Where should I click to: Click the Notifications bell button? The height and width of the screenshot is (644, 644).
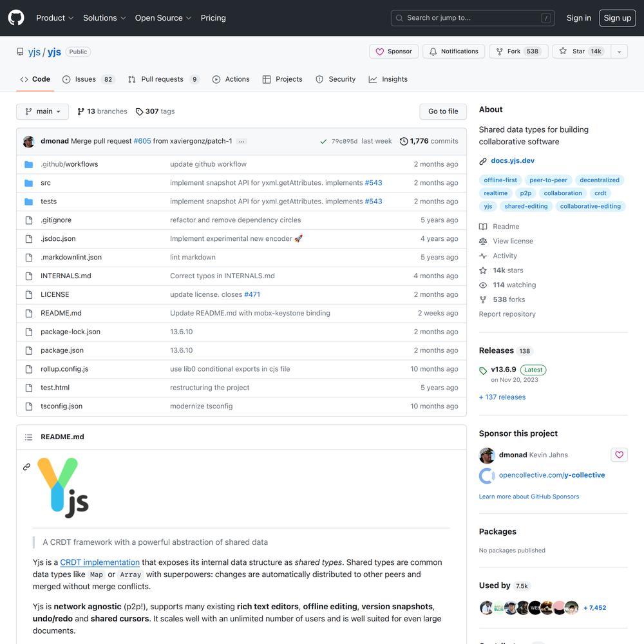(453, 52)
